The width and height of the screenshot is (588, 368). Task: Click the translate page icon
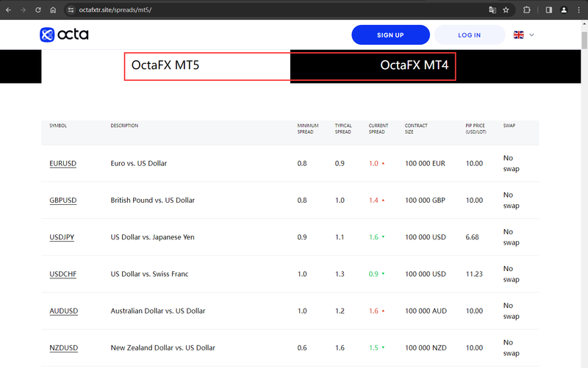click(x=492, y=10)
